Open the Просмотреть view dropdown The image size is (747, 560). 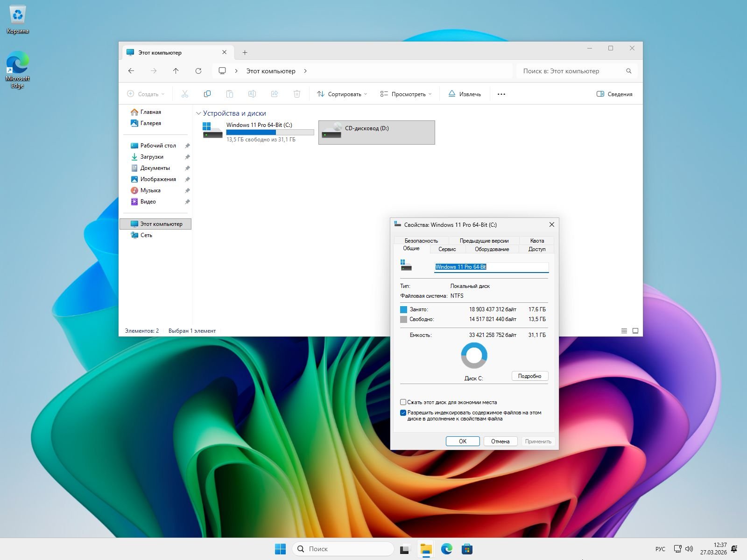coord(405,94)
